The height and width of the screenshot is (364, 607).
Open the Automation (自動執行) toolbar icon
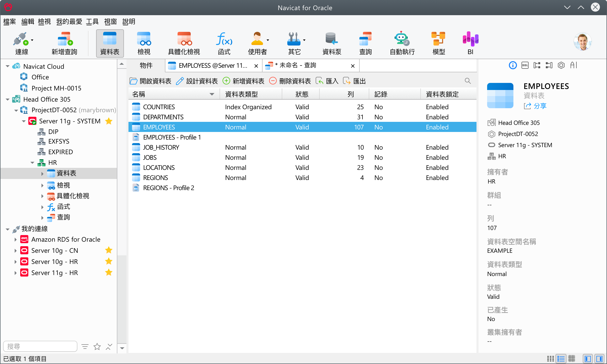point(402,43)
